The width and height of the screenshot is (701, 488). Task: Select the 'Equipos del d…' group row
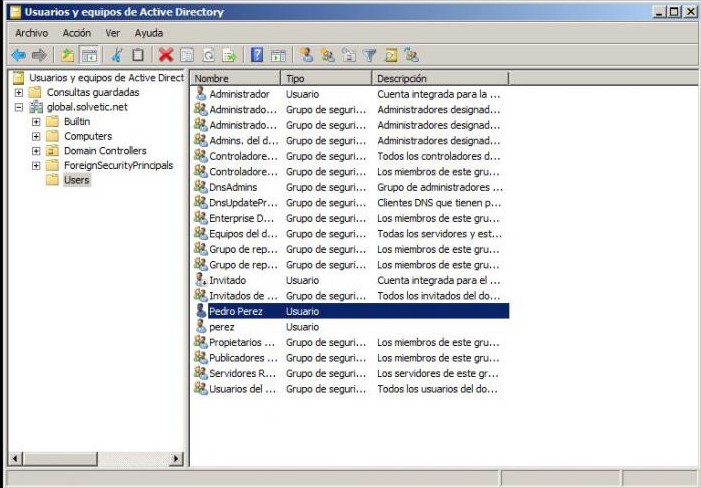(351, 234)
